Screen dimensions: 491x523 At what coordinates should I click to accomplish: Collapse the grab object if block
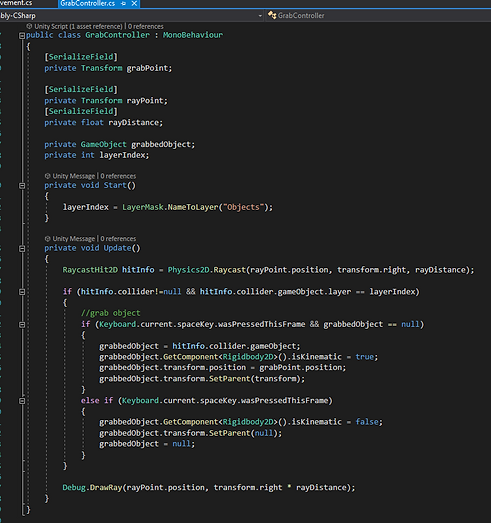coord(22,325)
